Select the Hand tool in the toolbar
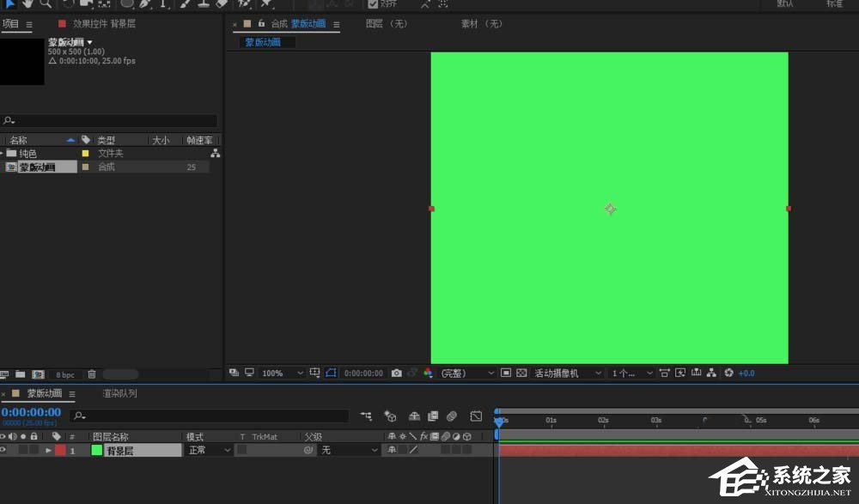The width and height of the screenshot is (859, 504). coord(28,3)
